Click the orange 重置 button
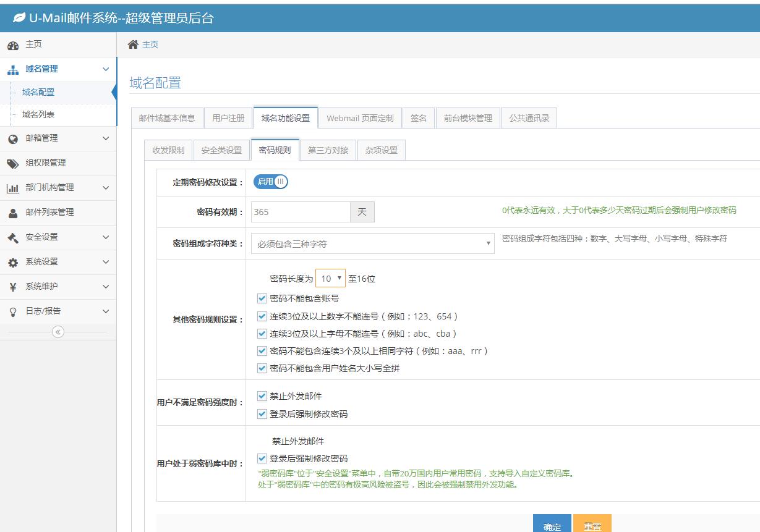The image size is (760, 532). tap(592, 525)
